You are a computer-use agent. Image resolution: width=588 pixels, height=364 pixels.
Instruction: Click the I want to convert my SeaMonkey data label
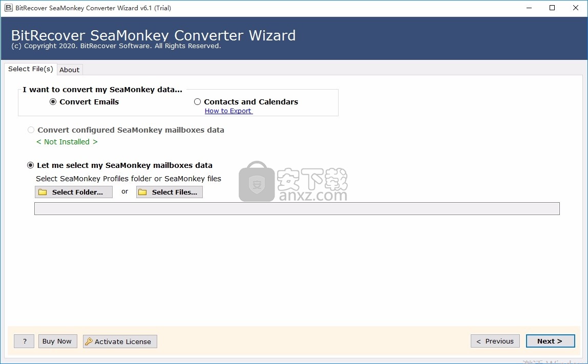[x=102, y=90]
